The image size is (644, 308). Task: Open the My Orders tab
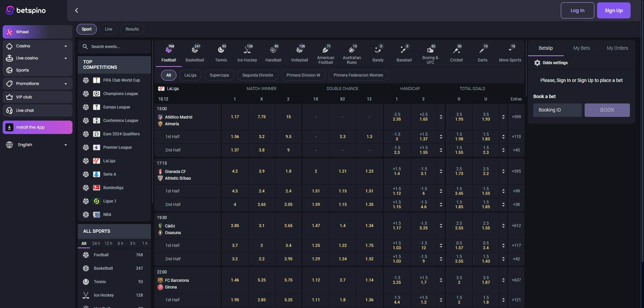point(617,48)
